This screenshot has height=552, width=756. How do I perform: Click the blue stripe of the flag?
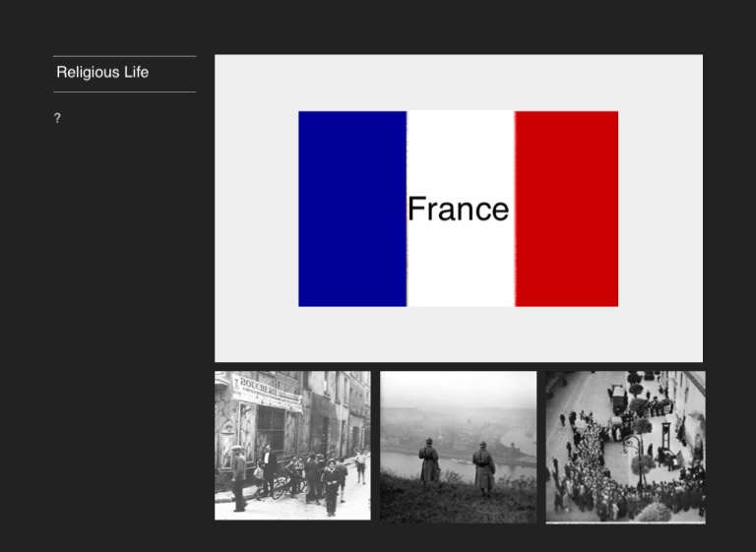[x=351, y=209]
